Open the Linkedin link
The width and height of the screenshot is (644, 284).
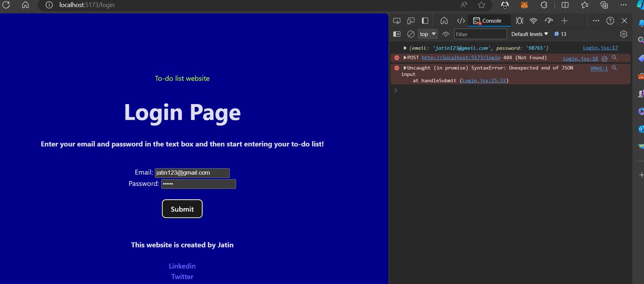(x=182, y=266)
